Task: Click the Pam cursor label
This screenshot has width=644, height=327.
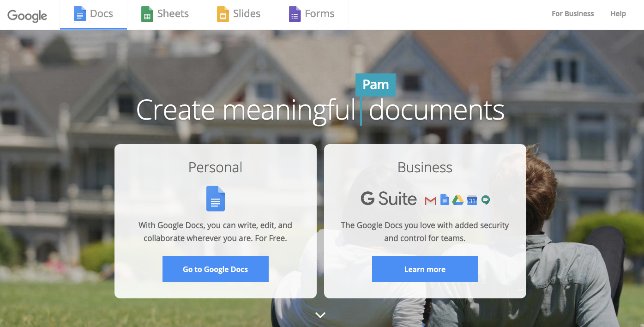Action: tap(376, 85)
